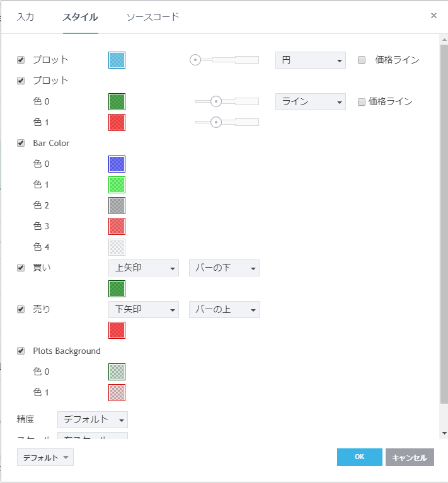Viewport: 448px width, 483px height.
Task: Open the red 色 1 swatch under プロット
Action: [x=117, y=122]
